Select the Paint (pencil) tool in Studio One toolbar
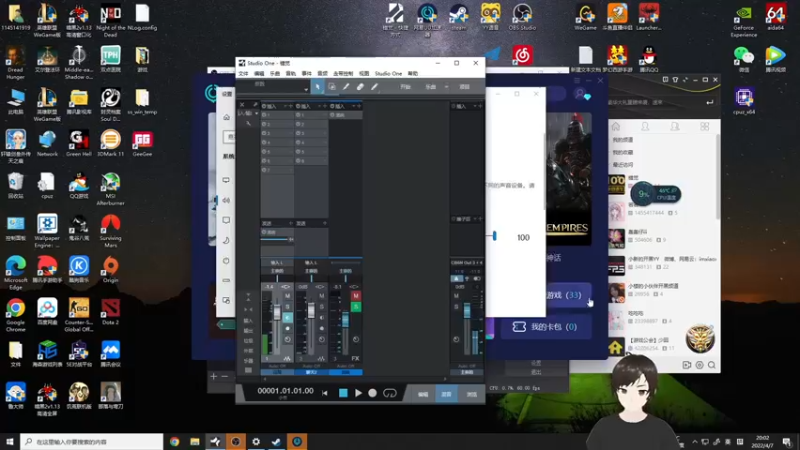800x450 pixels. (x=346, y=87)
